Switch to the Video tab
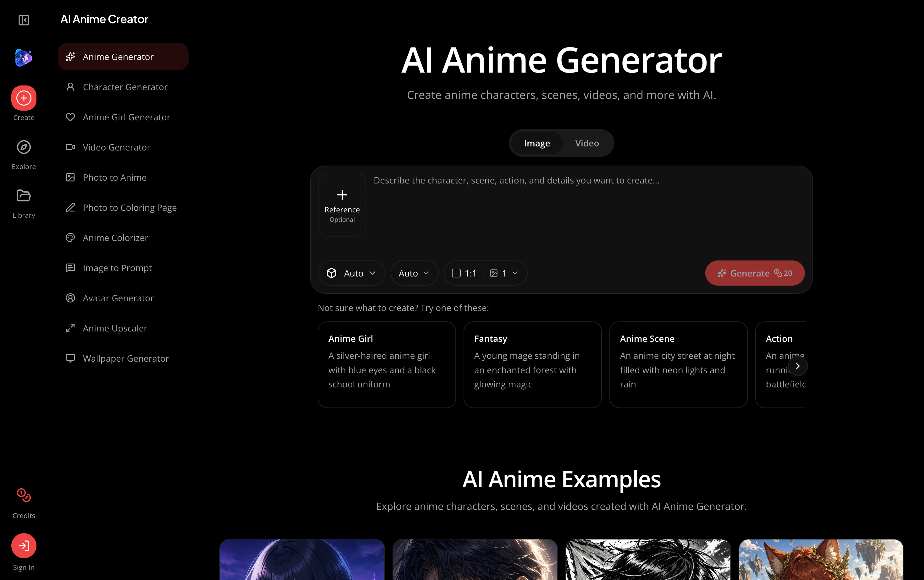924x580 pixels. pos(587,143)
